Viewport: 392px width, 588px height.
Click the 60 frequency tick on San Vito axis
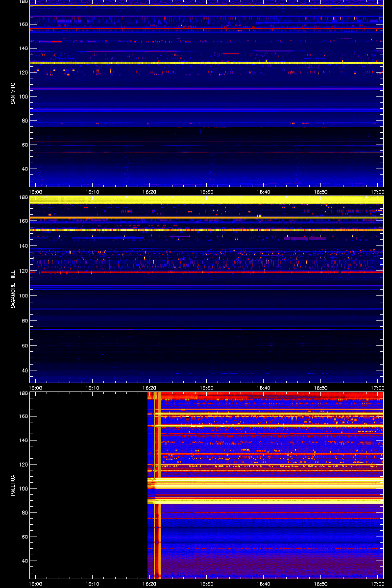pos(24,145)
